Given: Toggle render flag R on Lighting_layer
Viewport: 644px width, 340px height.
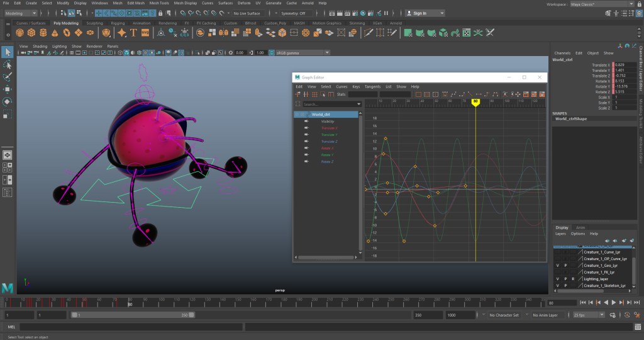Looking at the screenshot, I should click(x=573, y=278).
